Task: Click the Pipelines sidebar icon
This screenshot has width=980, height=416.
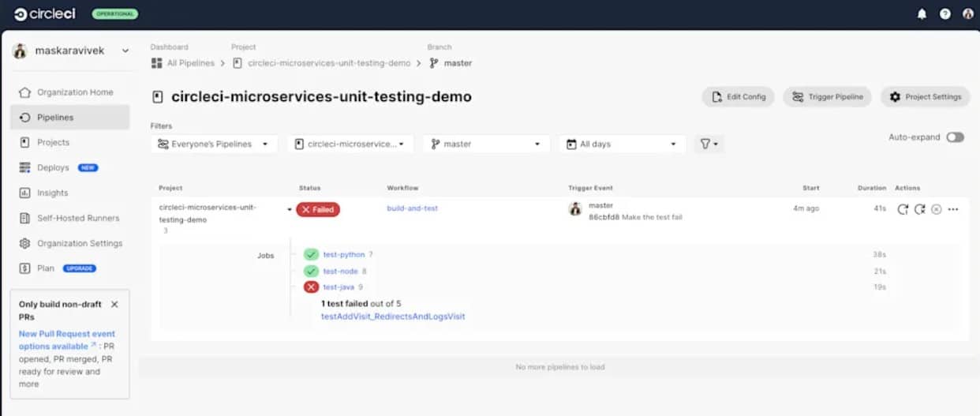Action: pyautogui.click(x=25, y=118)
